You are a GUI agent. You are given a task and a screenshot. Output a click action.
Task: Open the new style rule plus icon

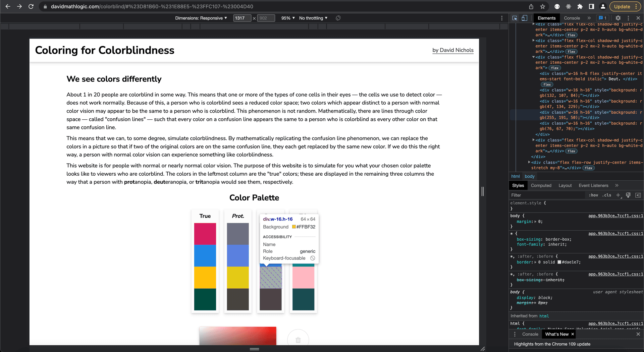[x=619, y=195]
